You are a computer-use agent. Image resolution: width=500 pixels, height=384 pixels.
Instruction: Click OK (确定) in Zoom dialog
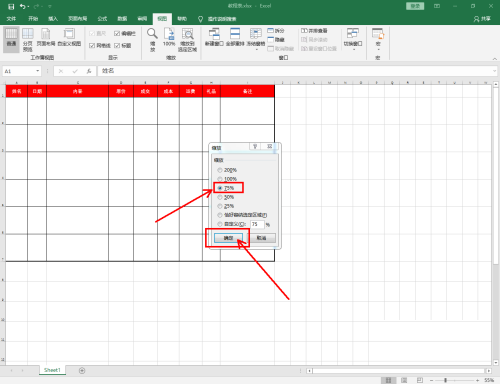click(228, 238)
